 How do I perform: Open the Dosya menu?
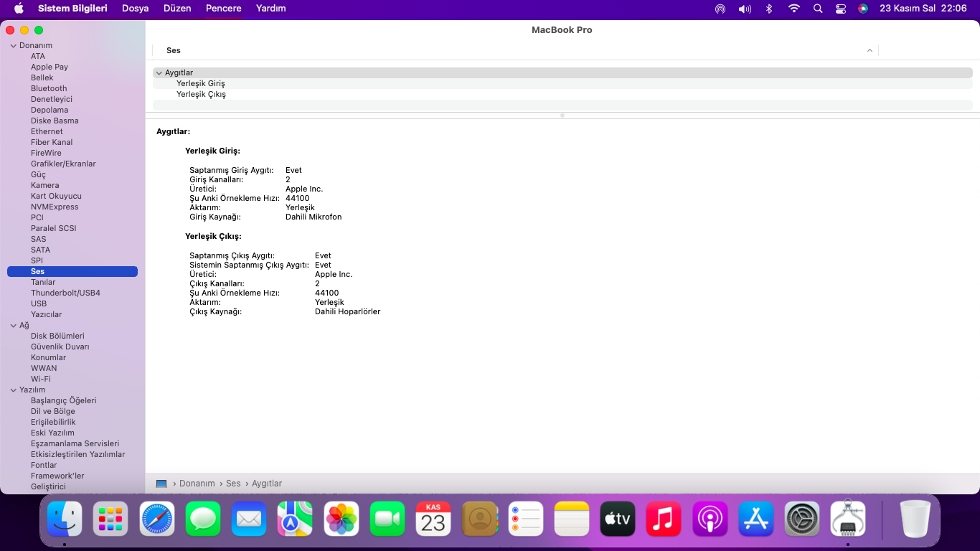135,9
